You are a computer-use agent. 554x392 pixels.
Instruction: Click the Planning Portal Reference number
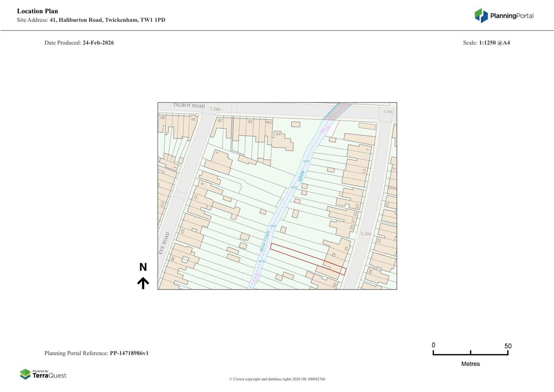coord(129,353)
